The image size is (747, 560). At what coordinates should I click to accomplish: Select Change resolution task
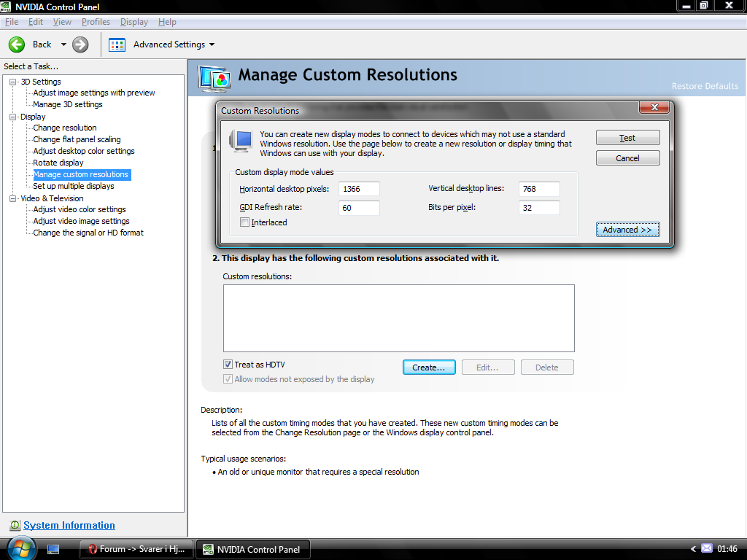tap(65, 128)
